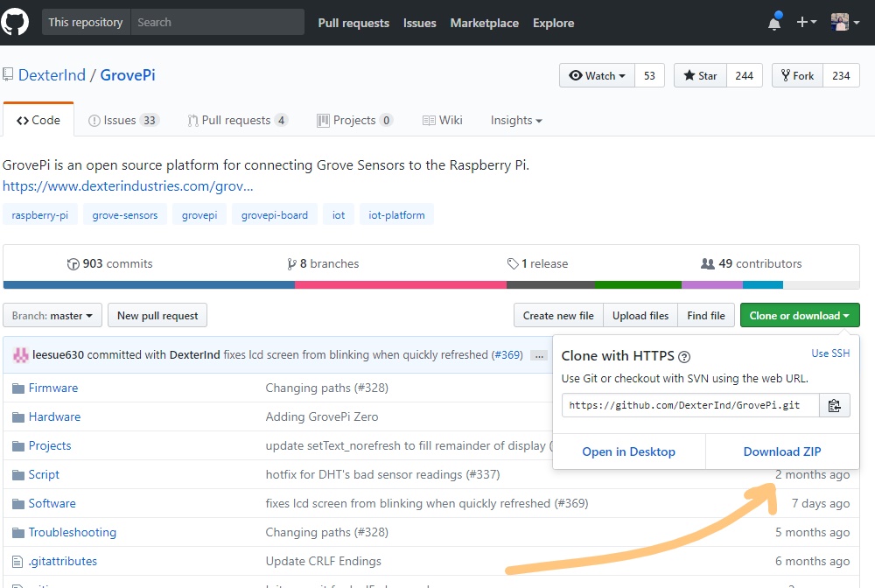
Task: Open the Projects folder in file list
Action: tap(50, 445)
